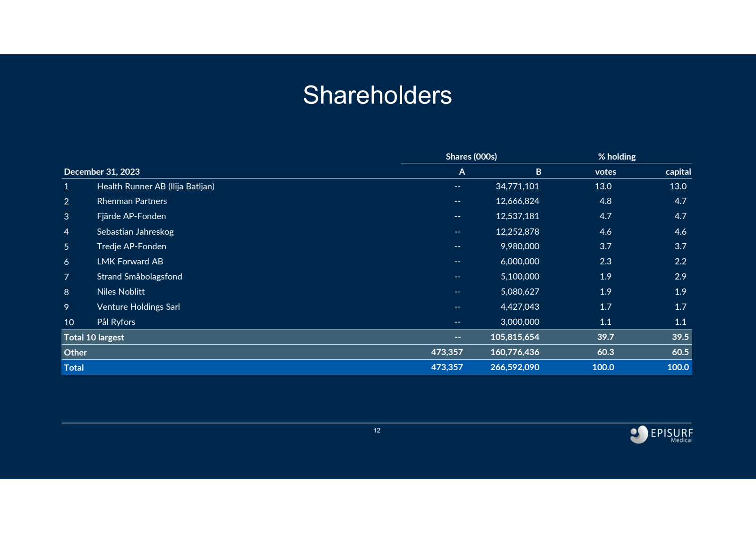
Task: Click the value 6,000,000
Action: click(x=520, y=261)
